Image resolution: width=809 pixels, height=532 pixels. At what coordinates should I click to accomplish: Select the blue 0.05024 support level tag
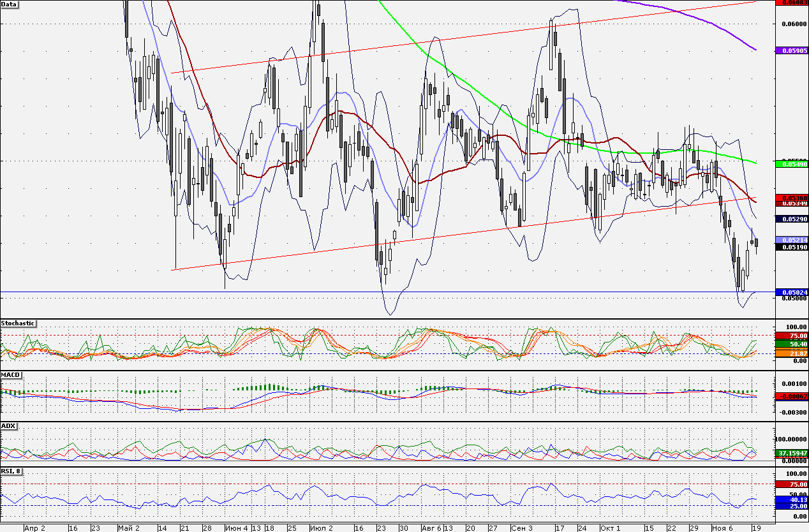point(791,292)
